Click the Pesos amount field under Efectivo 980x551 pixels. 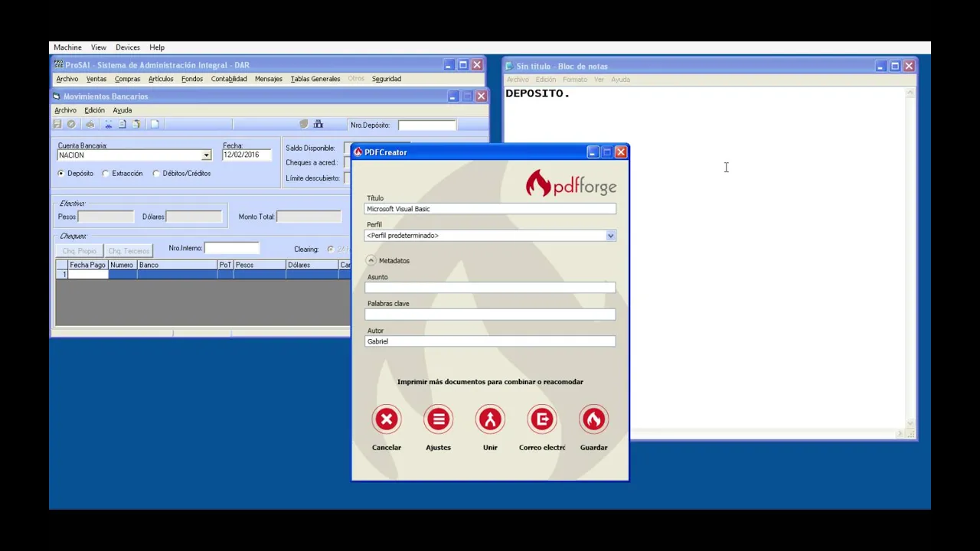[106, 217]
